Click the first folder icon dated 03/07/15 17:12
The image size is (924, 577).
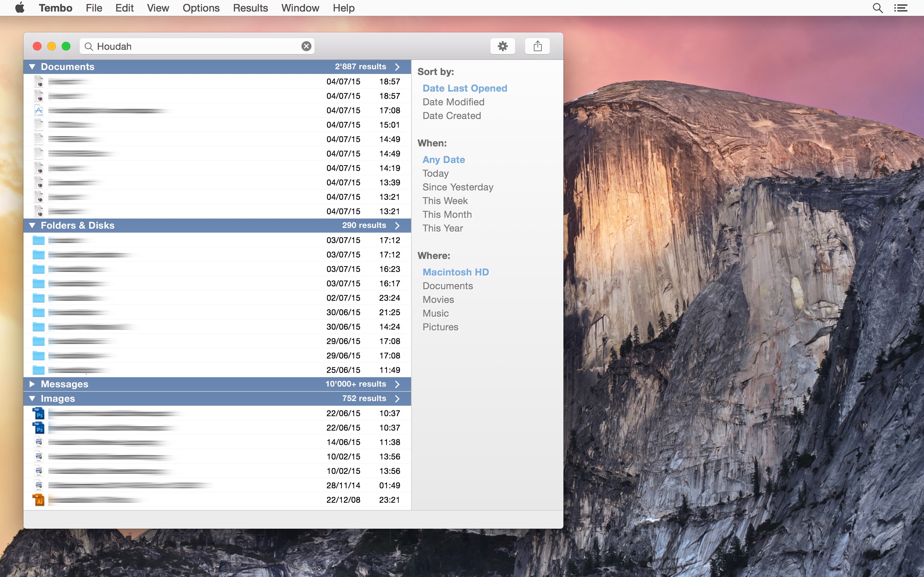[39, 241]
